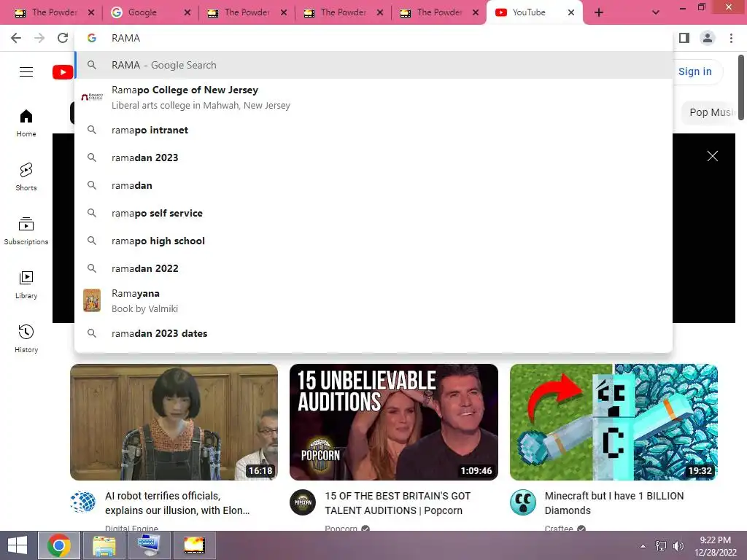Click the page vertical scrollbar
This screenshot has width=747, height=560.
741,87
